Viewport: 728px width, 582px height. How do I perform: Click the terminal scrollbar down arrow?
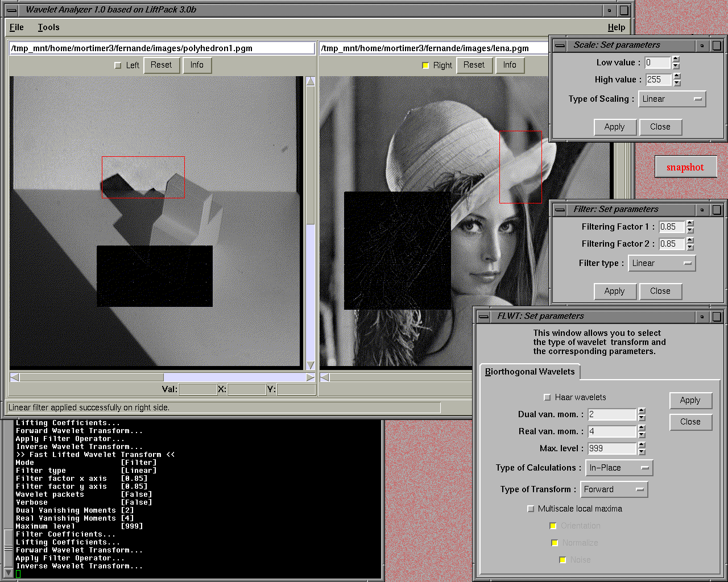[x=8, y=572]
